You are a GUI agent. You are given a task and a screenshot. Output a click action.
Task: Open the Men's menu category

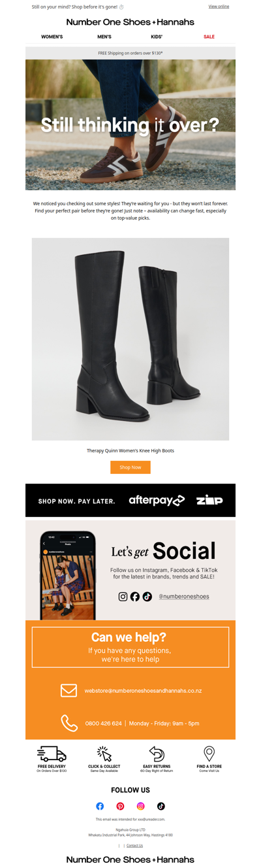104,37
